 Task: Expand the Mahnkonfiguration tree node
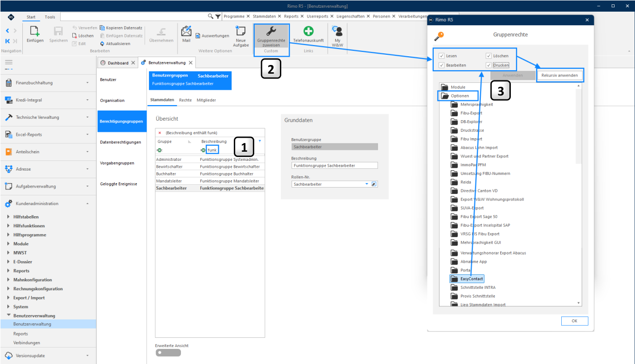click(x=8, y=280)
